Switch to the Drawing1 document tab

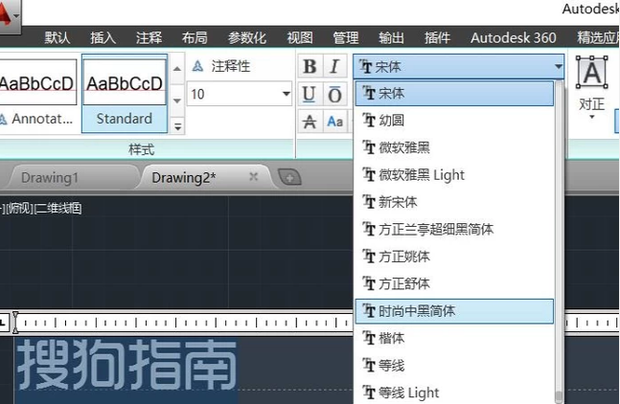pyautogui.click(x=50, y=177)
